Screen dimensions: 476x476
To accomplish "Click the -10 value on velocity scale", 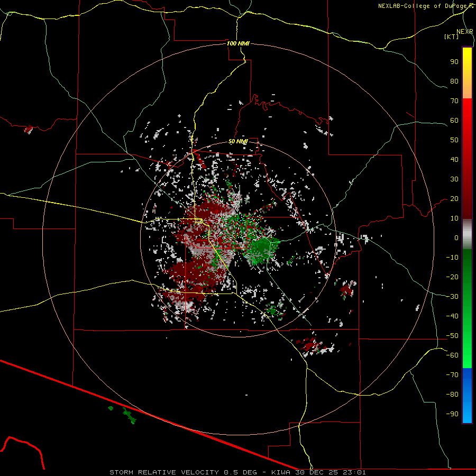I will [452, 258].
